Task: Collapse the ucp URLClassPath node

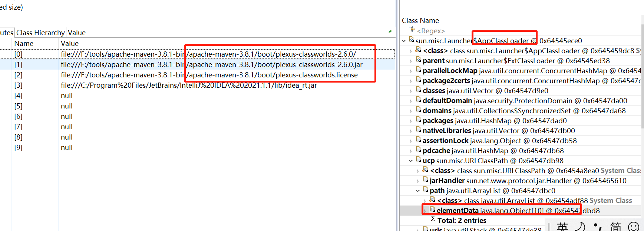Action: pyautogui.click(x=411, y=161)
